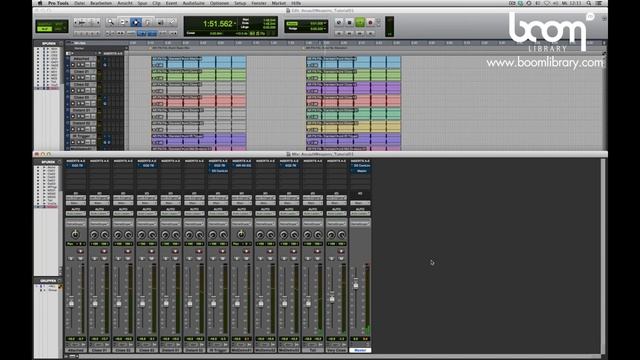Viewport: 640px width, 360px height.
Task: Open EQ3 7B insert on Close 03 channel
Action: [147, 166]
